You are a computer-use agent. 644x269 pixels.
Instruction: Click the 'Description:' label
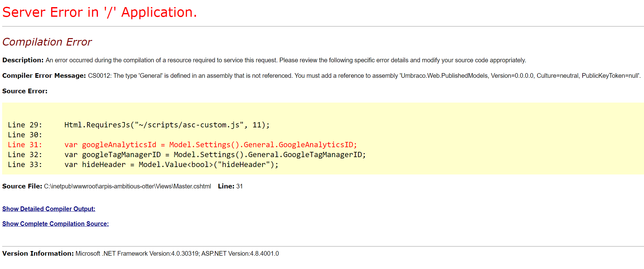point(23,60)
